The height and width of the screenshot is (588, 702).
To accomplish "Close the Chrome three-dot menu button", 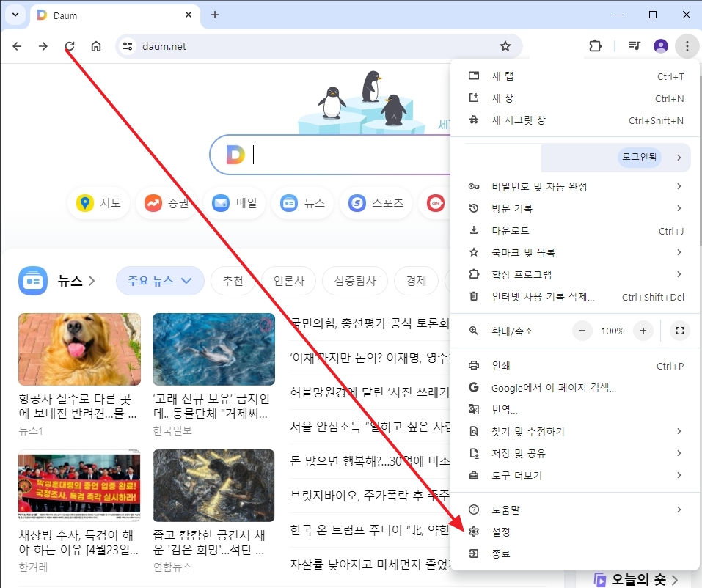I will (687, 45).
